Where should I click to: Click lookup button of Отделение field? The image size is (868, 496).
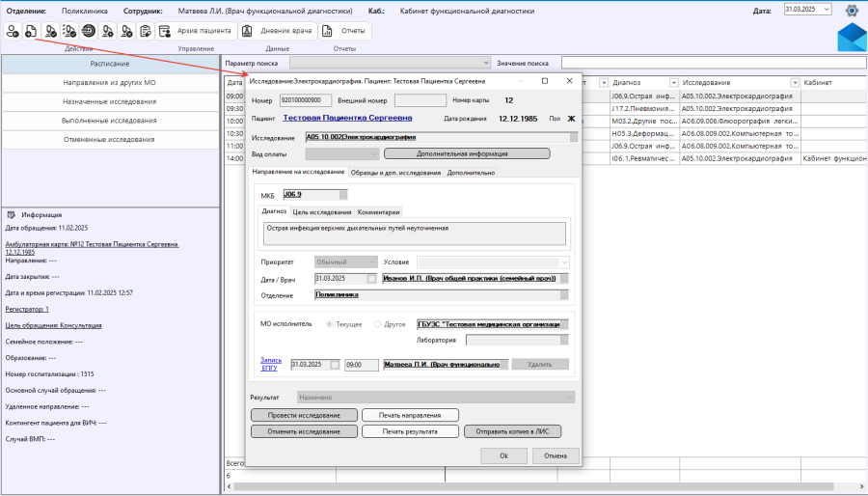coord(564,295)
